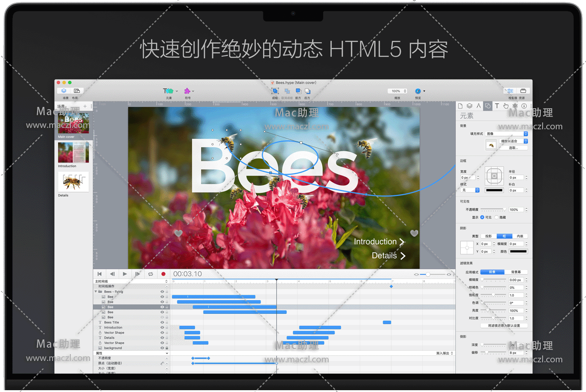The height and width of the screenshot is (392, 586).
Task: Click the Bring to Front (前方) icon
Action: coord(298,91)
